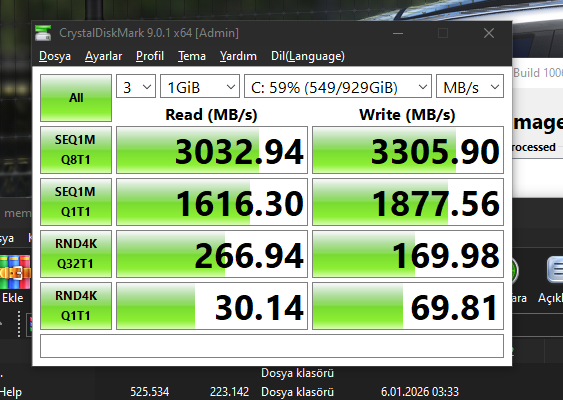Viewport: 563px width, 400px height.
Task: Click the Read (MB/s) column header
Action: [211, 115]
